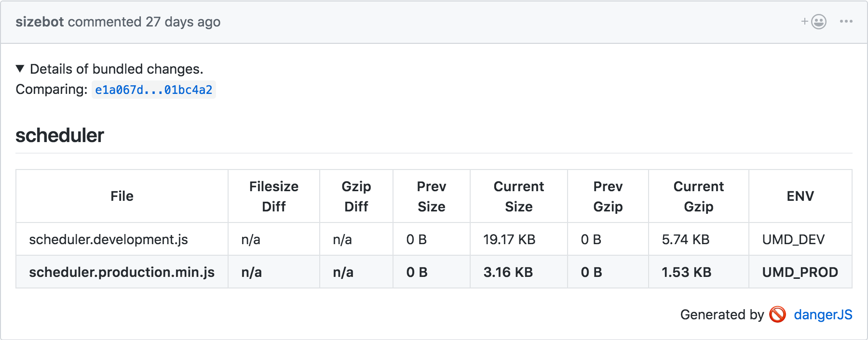868x340 pixels.
Task: Click the UMD_PROD environment cell
Action: pyautogui.click(x=800, y=272)
